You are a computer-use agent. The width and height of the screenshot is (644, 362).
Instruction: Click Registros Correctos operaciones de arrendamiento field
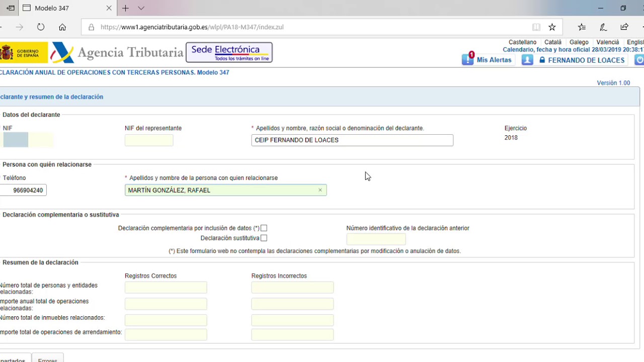[166, 334]
